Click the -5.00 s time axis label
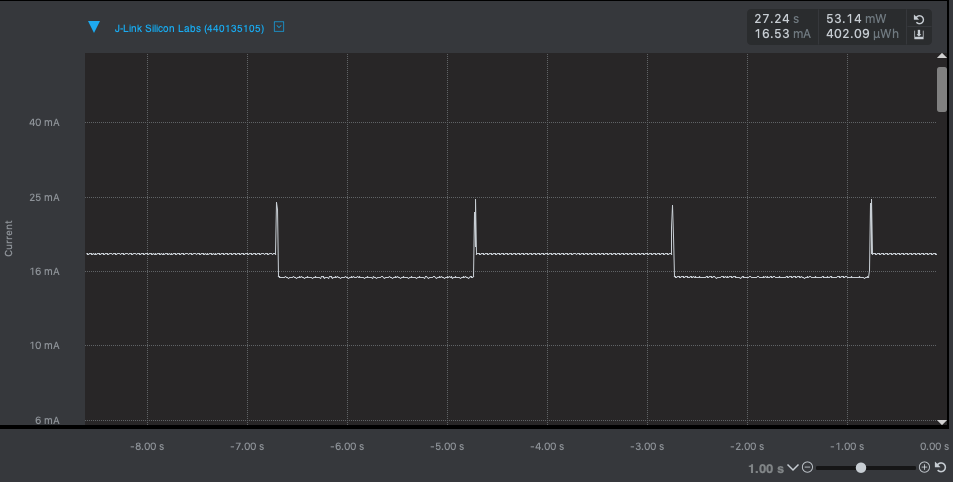 pyautogui.click(x=445, y=447)
